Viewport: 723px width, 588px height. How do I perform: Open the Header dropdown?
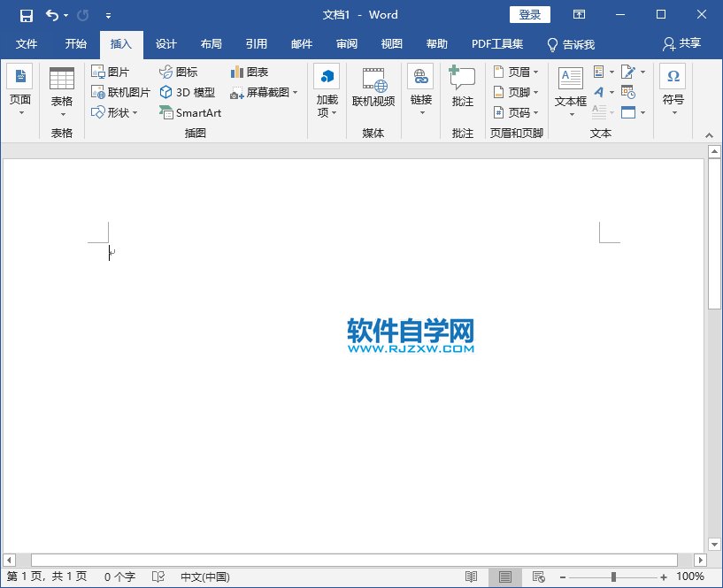[x=516, y=72]
